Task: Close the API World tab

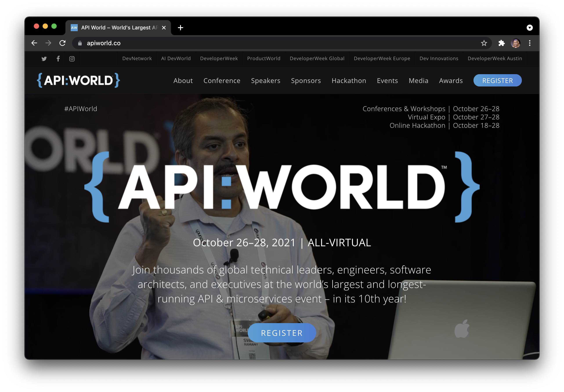Action: 164,28
